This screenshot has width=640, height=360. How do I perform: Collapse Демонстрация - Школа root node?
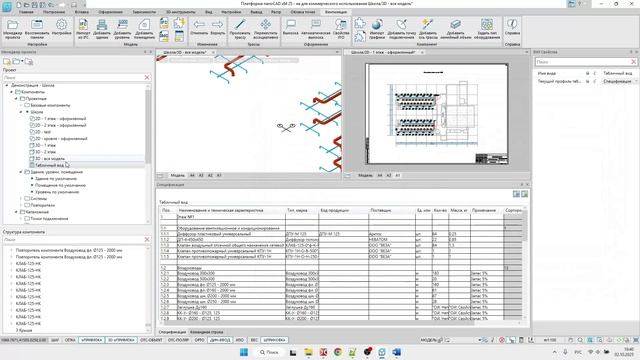pos(7,85)
